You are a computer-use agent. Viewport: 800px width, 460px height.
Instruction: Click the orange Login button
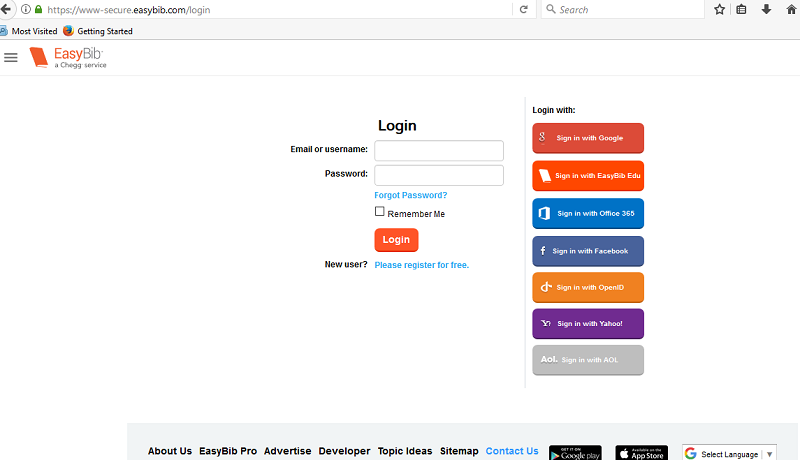(396, 240)
